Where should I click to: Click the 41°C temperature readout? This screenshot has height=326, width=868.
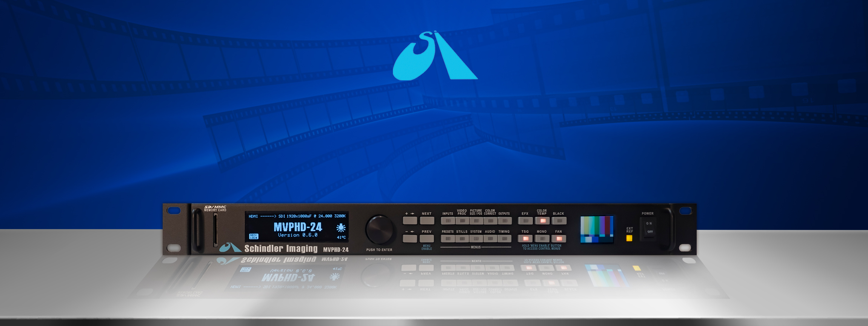click(x=341, y=237)
